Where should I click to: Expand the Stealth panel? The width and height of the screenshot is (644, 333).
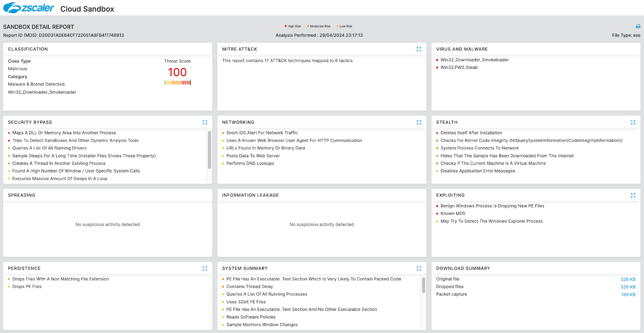coord(633,122)
